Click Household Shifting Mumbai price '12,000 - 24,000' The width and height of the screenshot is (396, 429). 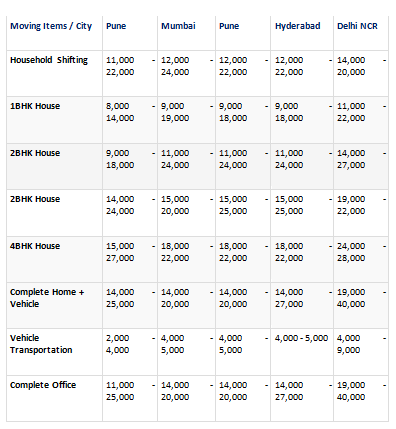coord(187,66)
